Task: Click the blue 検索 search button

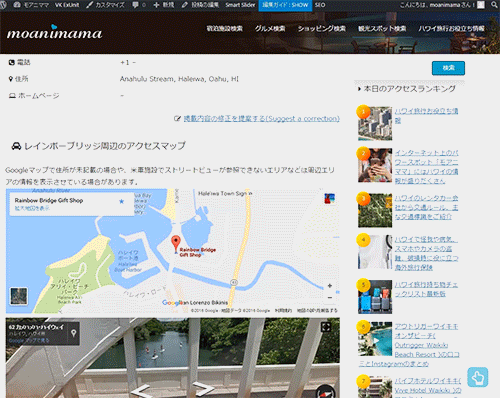Action: (x=448, y=68)
